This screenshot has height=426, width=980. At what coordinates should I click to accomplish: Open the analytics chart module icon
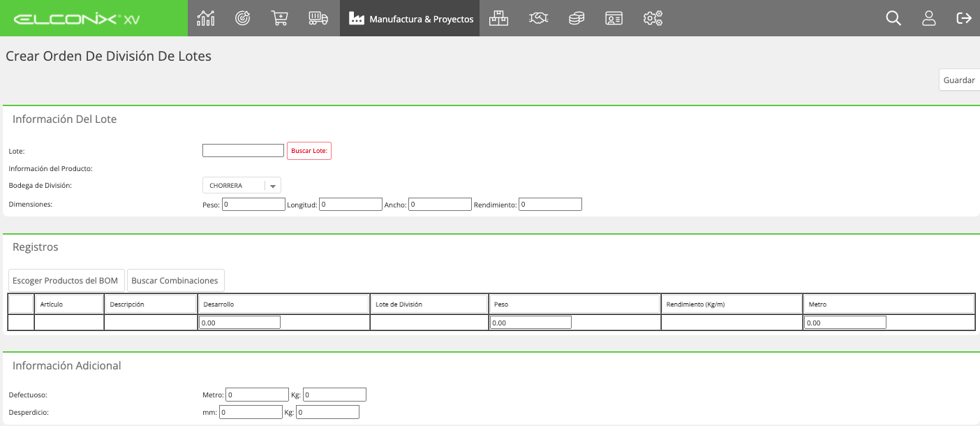(x=206, y=18)
